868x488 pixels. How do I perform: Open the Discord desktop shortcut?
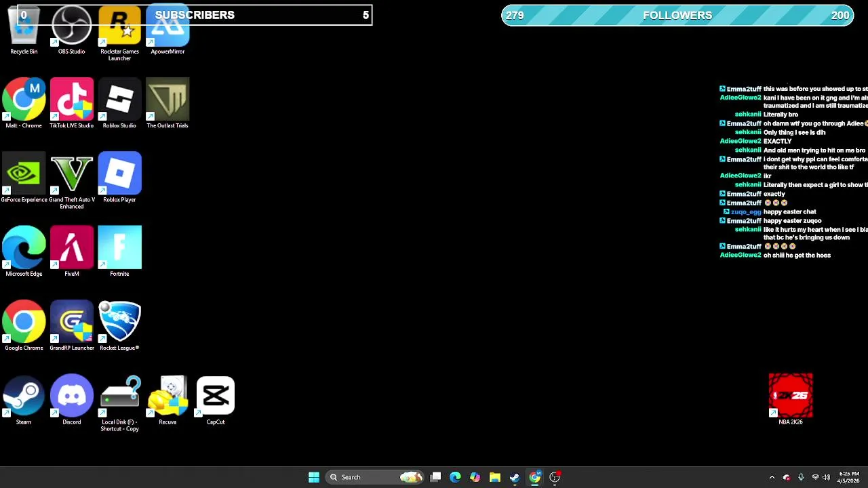[x=71, y=400]
